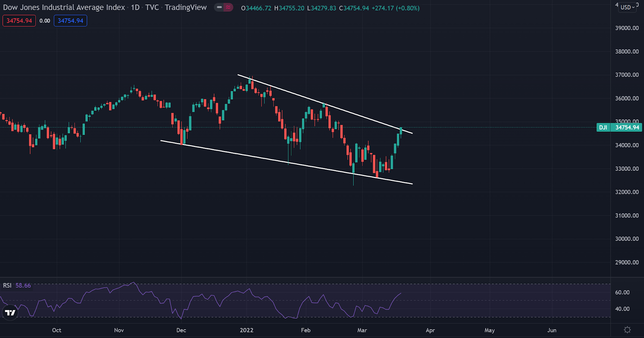Click the 32000.00 price axis label
The image size is (644, 338).
pyautogui.click(x=627, y=192)
